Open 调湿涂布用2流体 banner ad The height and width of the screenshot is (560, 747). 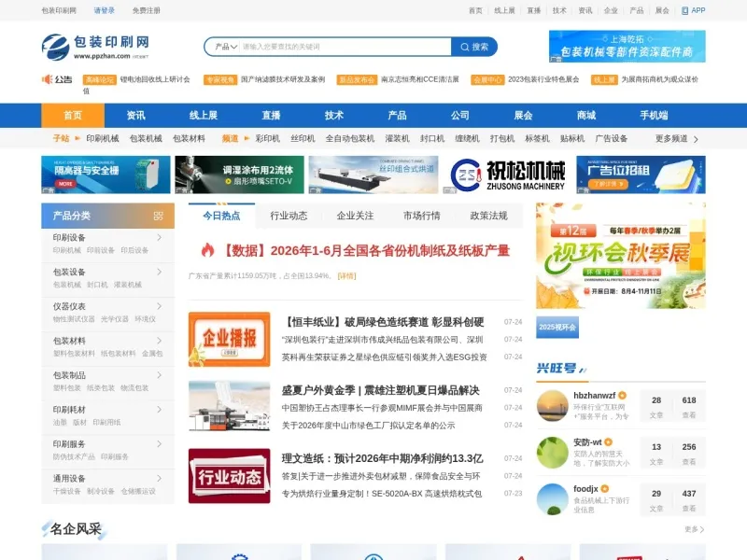tap(239, 175)
